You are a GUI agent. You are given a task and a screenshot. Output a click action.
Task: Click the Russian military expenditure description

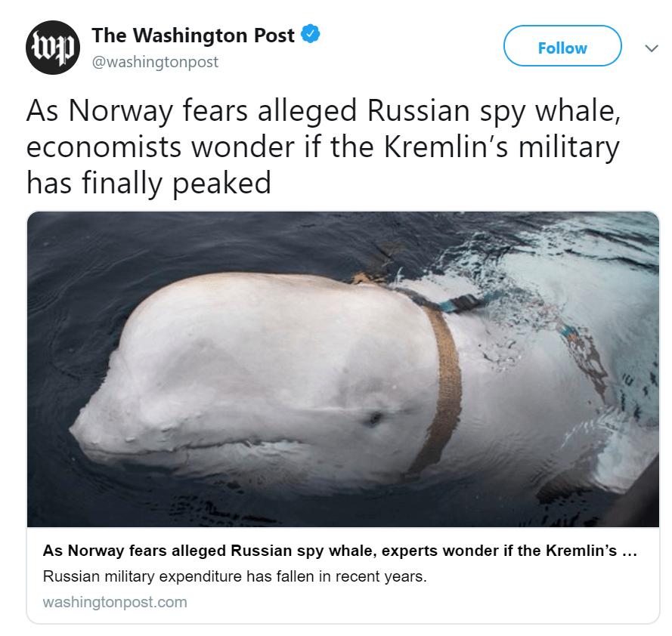click(x=235, y=576)
